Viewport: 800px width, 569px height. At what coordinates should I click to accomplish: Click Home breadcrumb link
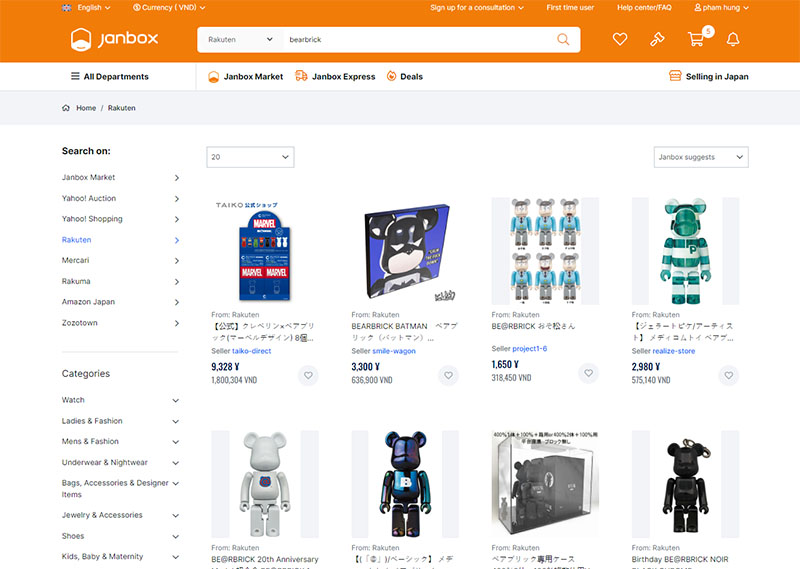[86, 108]
